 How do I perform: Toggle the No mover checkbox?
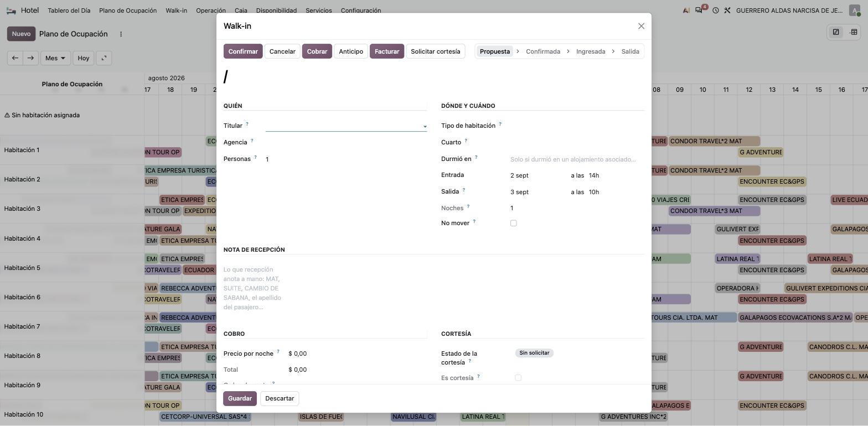coord(514,224)
